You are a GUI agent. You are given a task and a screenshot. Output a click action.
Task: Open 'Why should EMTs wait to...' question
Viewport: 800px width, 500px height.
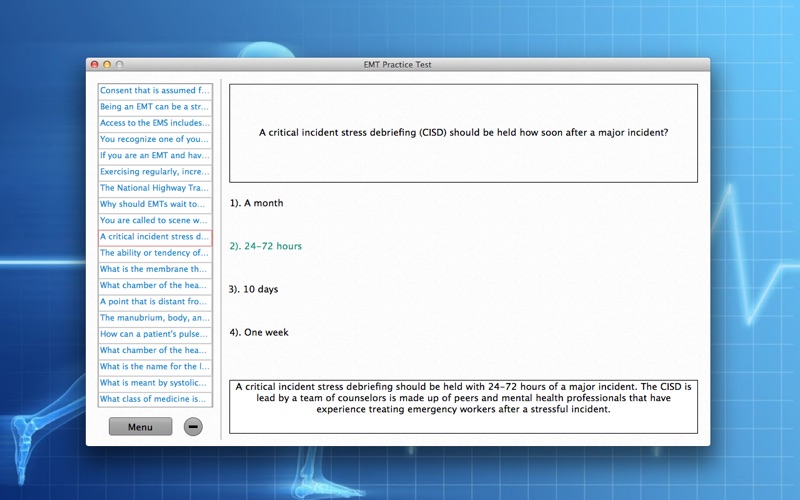click(x=155, y=204)
